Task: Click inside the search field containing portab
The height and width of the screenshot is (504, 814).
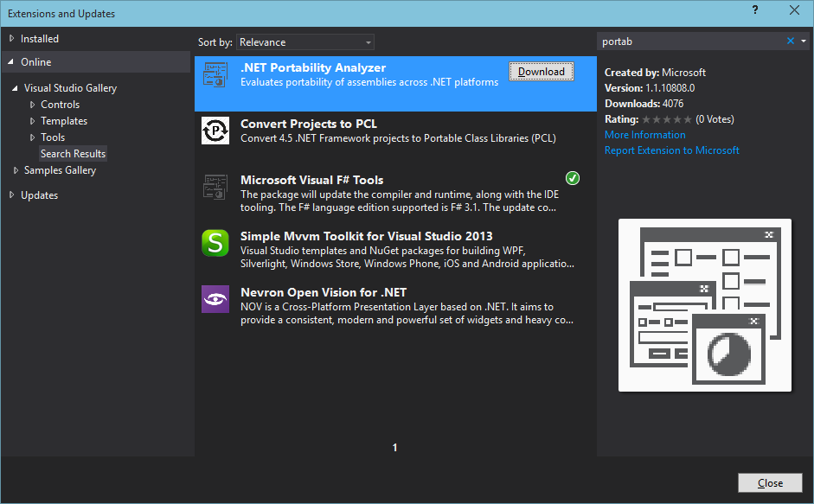Action: [688, 41]
